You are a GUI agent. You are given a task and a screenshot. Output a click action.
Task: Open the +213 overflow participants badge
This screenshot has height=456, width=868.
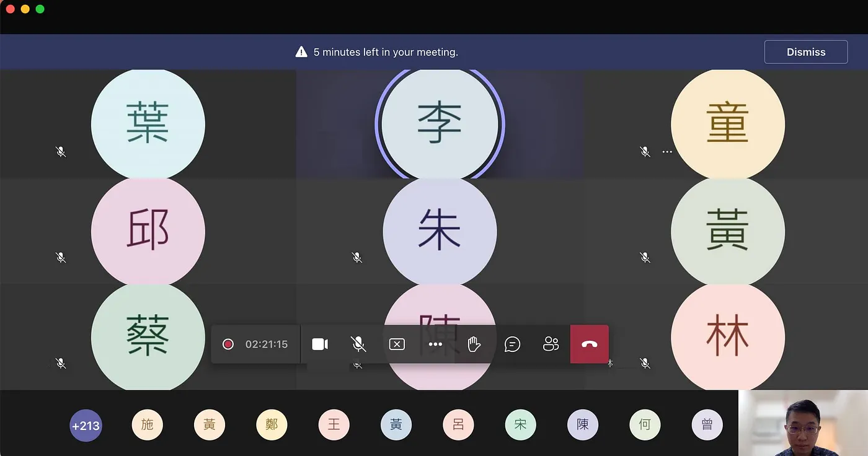[x=86, y=426]
